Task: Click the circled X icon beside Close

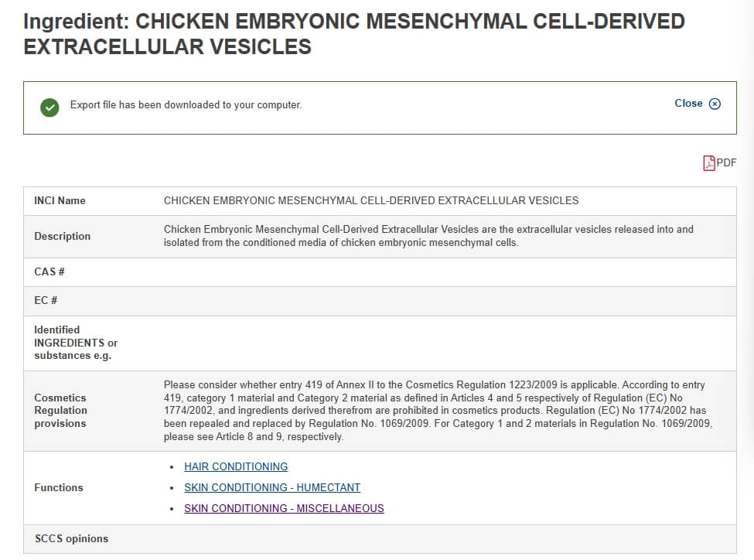Action: tap(715, 104)
